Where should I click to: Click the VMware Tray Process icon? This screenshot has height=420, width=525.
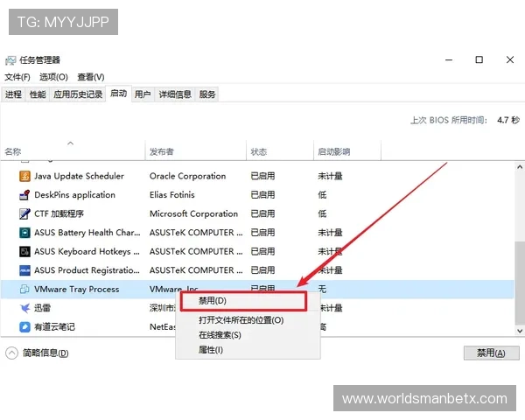point(24,289)
